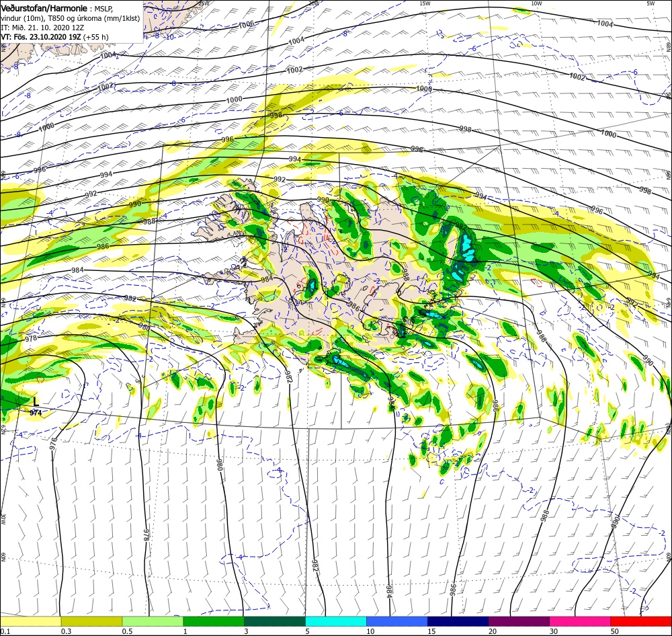Screen dimensions: 672x636
Task: Click the 'L' low pressure marker
Action: click(x=36, y=401)
